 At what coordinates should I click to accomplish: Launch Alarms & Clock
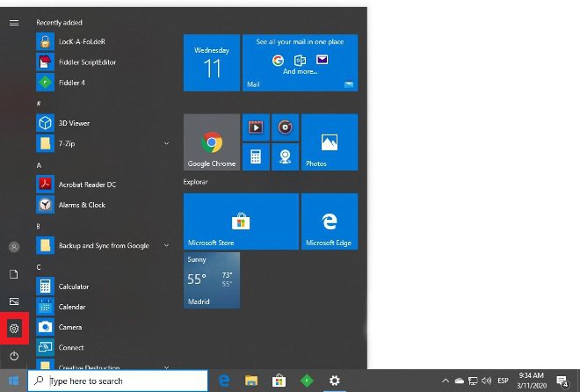(102, 205)
